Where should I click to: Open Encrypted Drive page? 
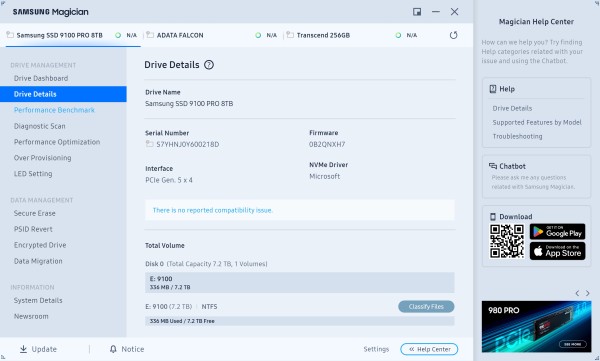[40, 245]
